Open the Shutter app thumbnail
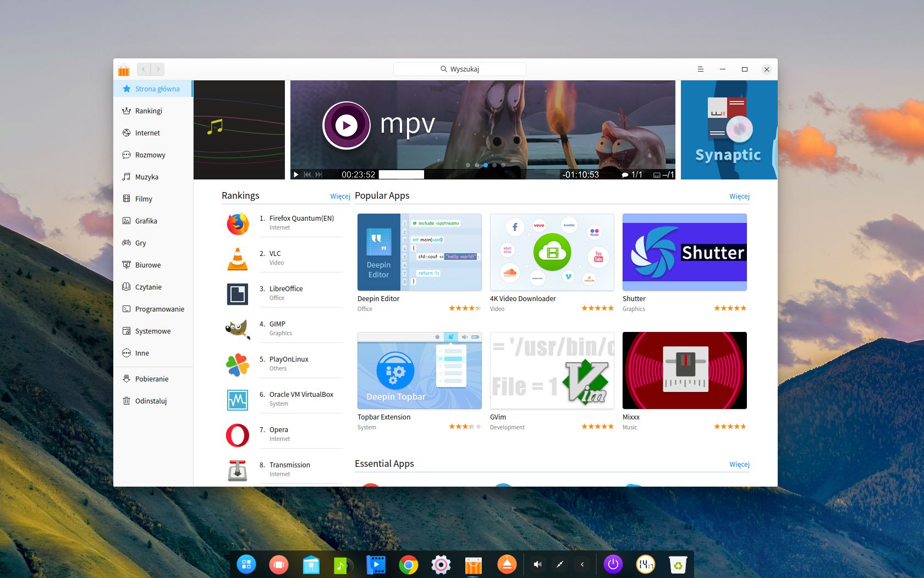This screenshot has height=578, width=924. [x=685, y=252]
